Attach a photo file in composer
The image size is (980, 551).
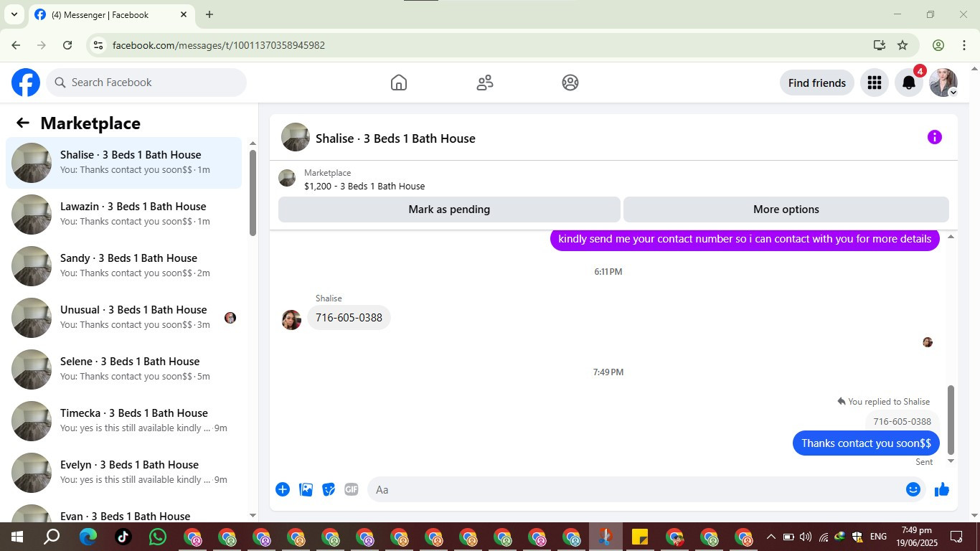point(306,489)
